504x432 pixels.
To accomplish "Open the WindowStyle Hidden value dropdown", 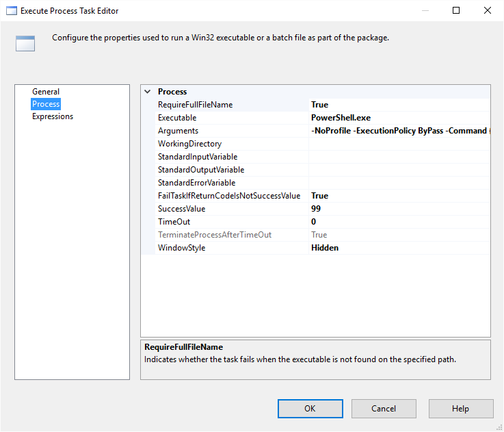I will 399,248.
